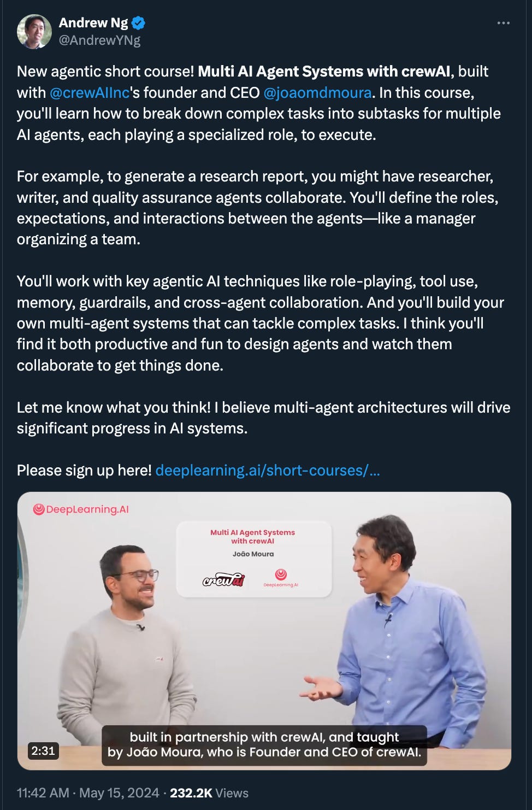This screenshot has height=810, width=532.
Task: Click the crewAI logo on title card
Action: click(x=224, y=579)
